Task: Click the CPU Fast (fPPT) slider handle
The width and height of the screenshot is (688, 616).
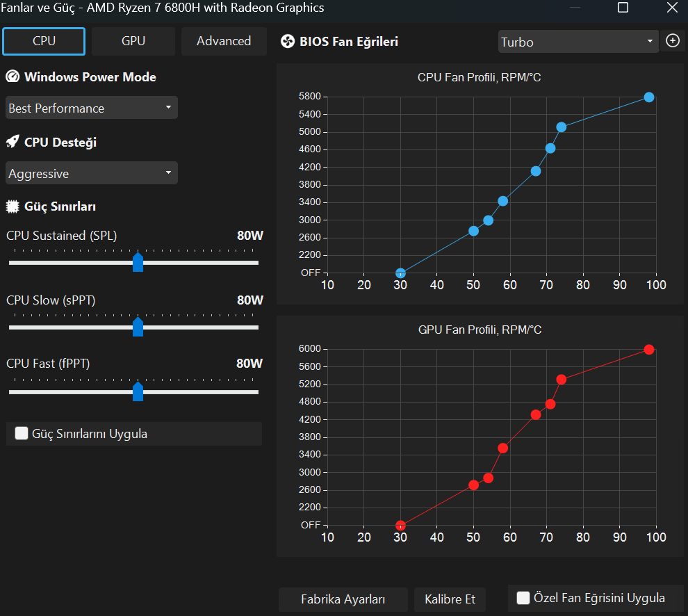Action: click(138, 391)
